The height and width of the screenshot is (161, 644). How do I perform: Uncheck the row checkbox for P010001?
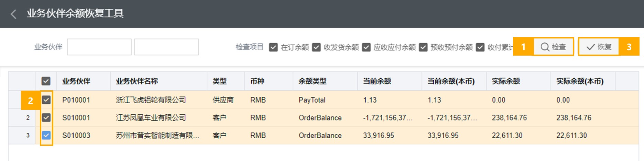pos(46,100)
